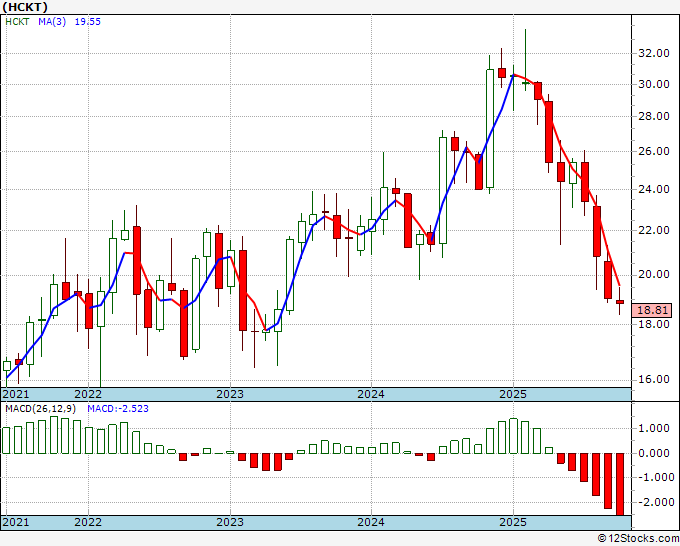Click the 20.00 price axis label
680x546 pixels.
654,275
